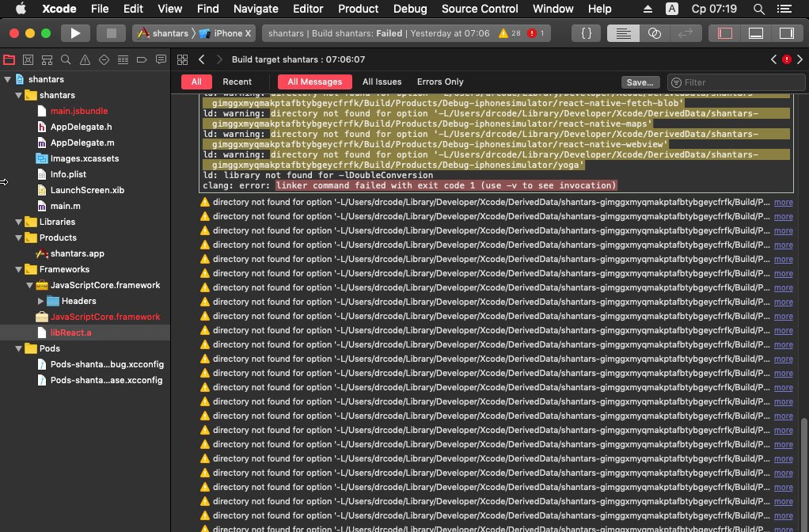Focus the Filter search field
This screenshot has height=532, width=809.
pos(736,82)
